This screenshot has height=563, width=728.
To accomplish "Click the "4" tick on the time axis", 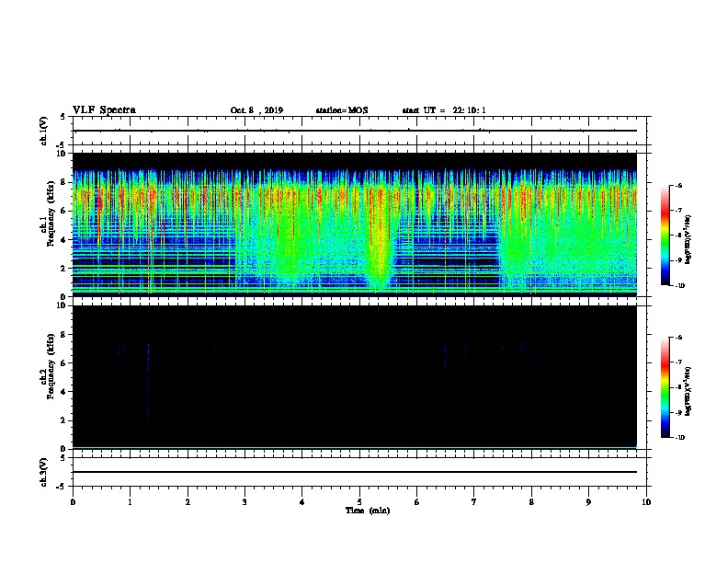I will 302,502.
